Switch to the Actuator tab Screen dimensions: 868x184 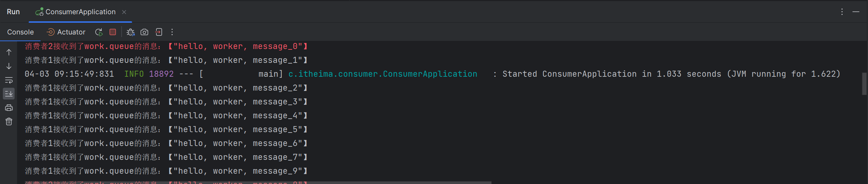(66, 32)
